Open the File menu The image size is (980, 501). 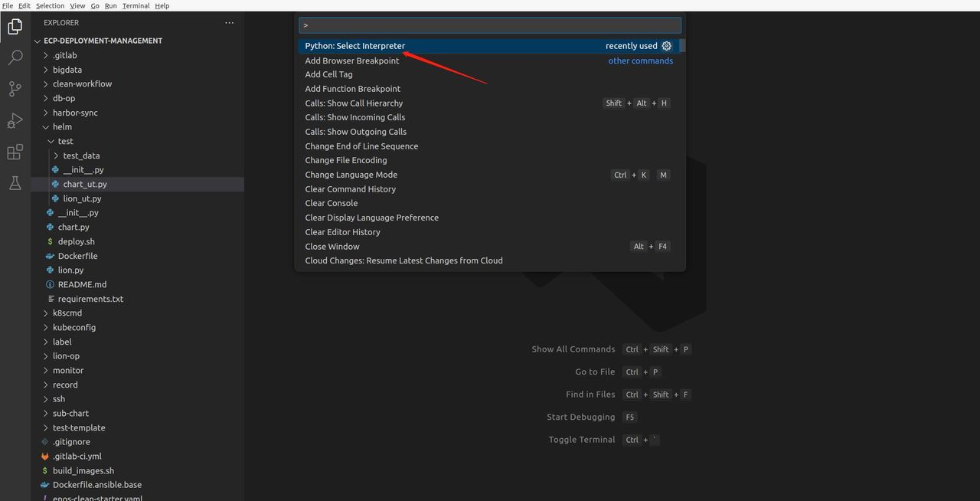8,5
